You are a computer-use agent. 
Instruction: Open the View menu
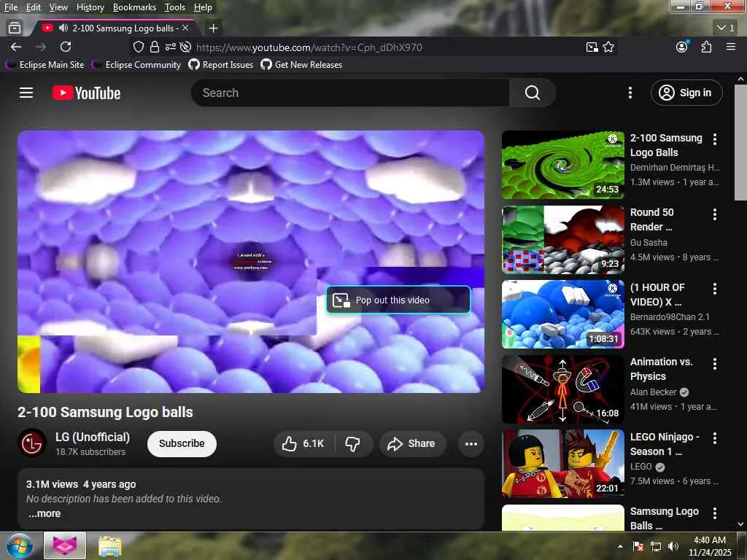pyautogui.click(x=58, y=7)
